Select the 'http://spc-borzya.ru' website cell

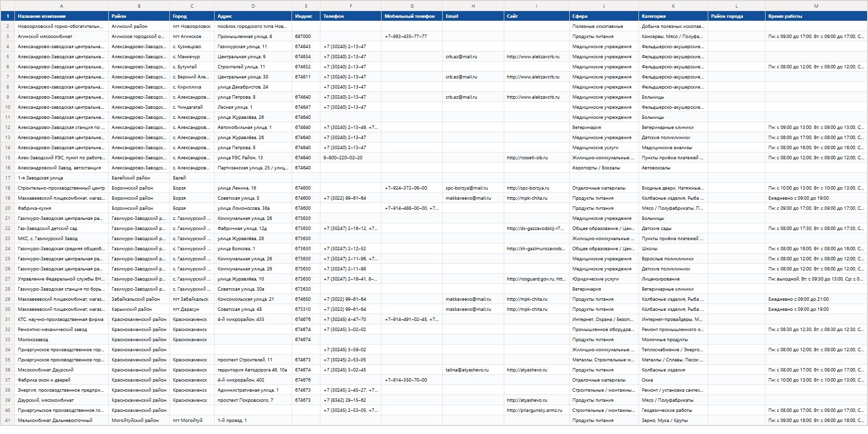pyautogui.click(x=536, y=188)
